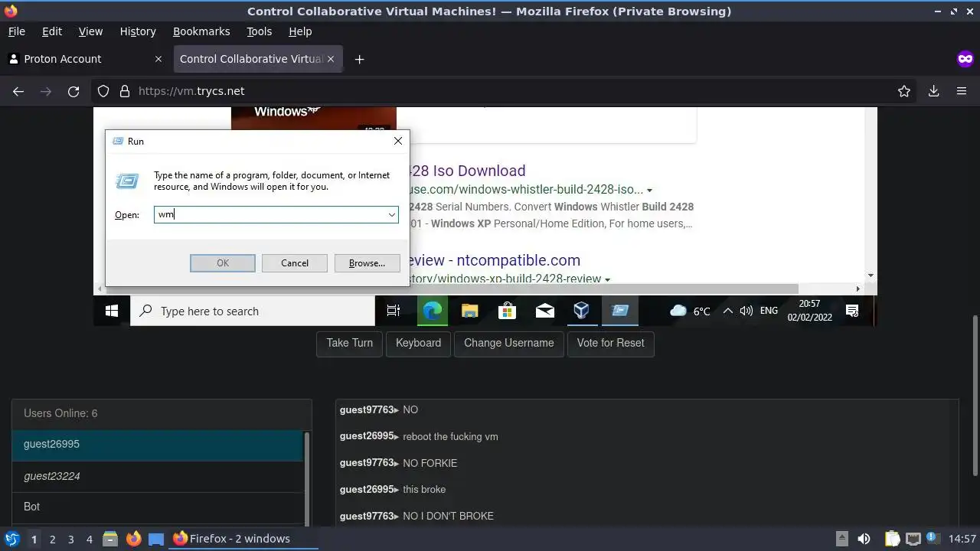Open the tracking protection shield icon
The image size is (980, 551).
point(103,91)
